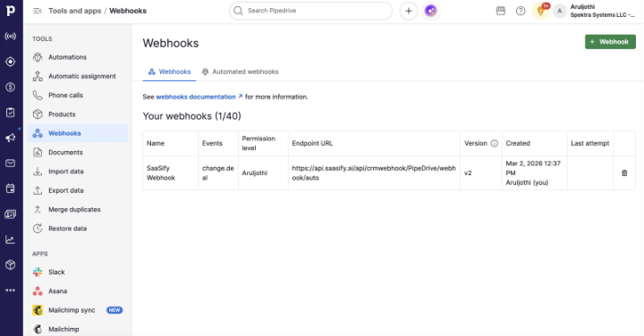Click the Asana app icon
Image resolution: width=644 pixels, height=336 pixels.
click(38, 290)
